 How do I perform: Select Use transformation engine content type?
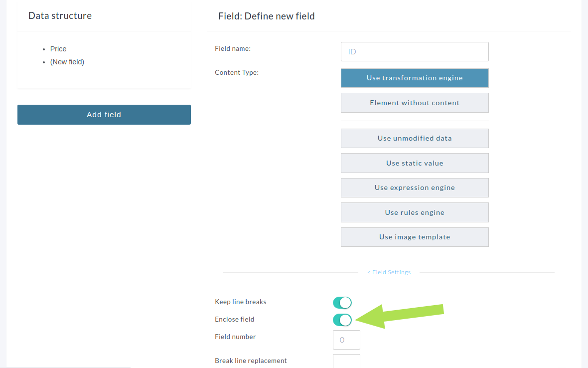[415, 78]
